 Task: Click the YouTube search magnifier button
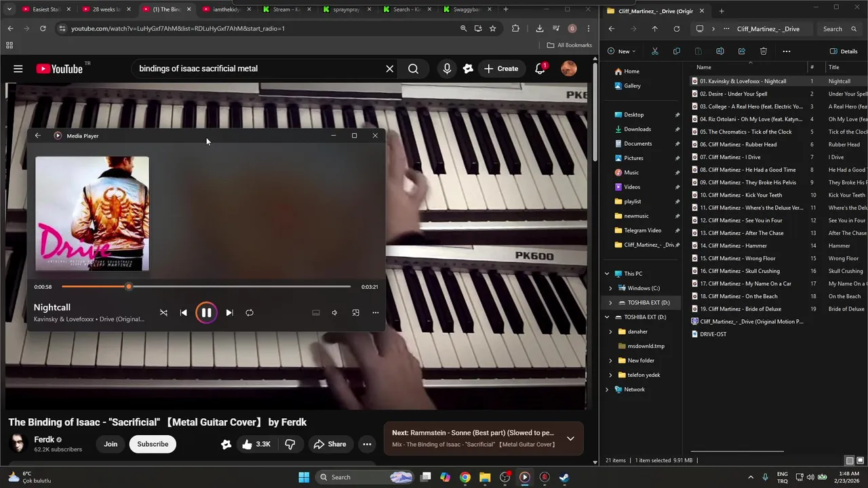(x=413, y=68)
